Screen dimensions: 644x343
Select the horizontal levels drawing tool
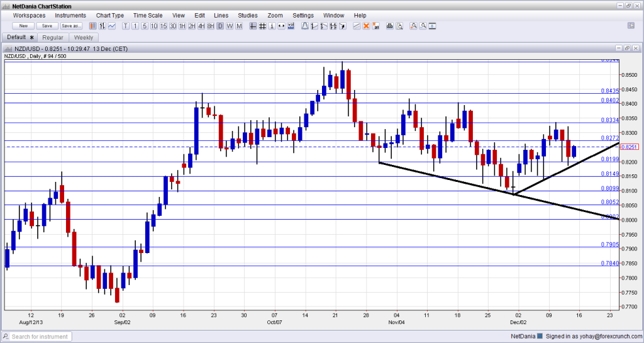[x=333, y=26]
